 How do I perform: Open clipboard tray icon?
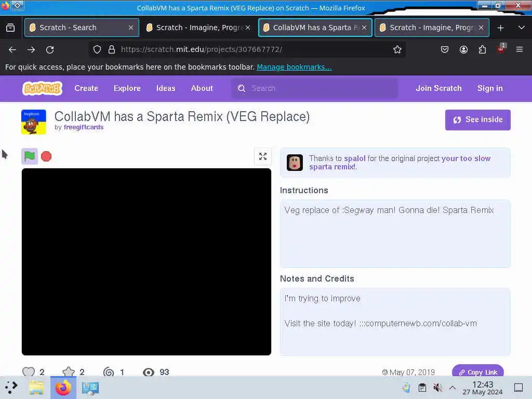(422, 388)
